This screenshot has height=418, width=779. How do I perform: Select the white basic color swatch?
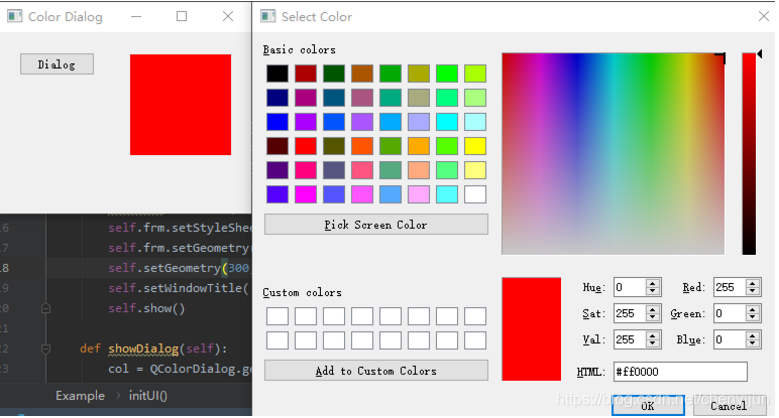(x=475, y=194)
